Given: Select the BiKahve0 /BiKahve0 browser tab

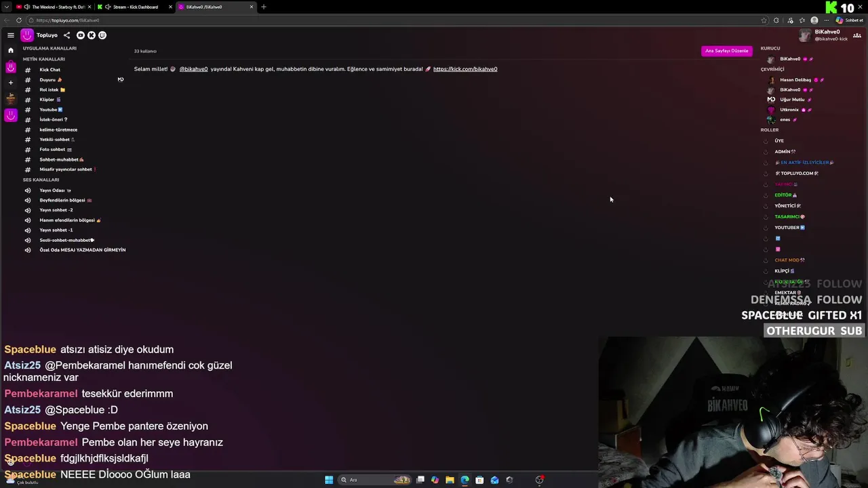Looking at the screenshot, I should click(216, 7).
